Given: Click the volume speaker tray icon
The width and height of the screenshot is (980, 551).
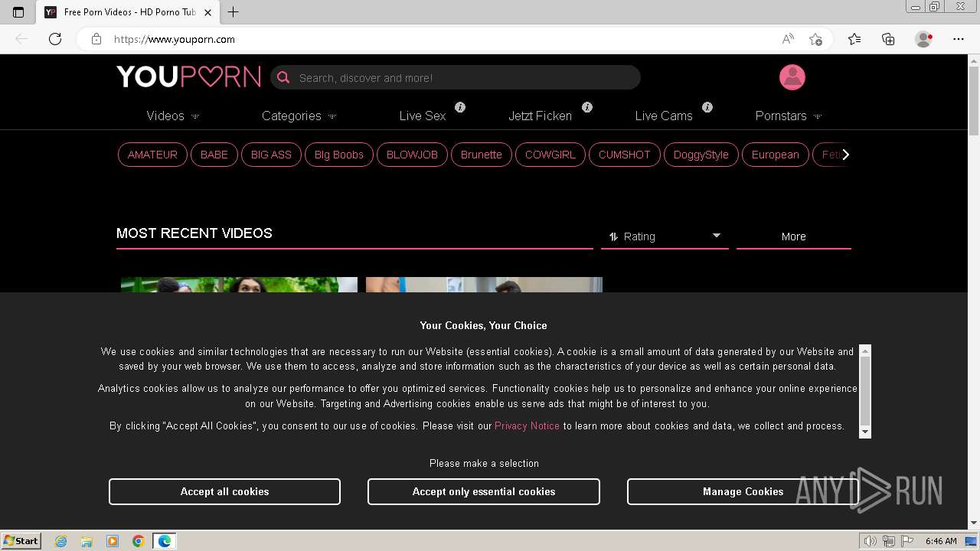Looking at the screenshot, I should 871,541.
